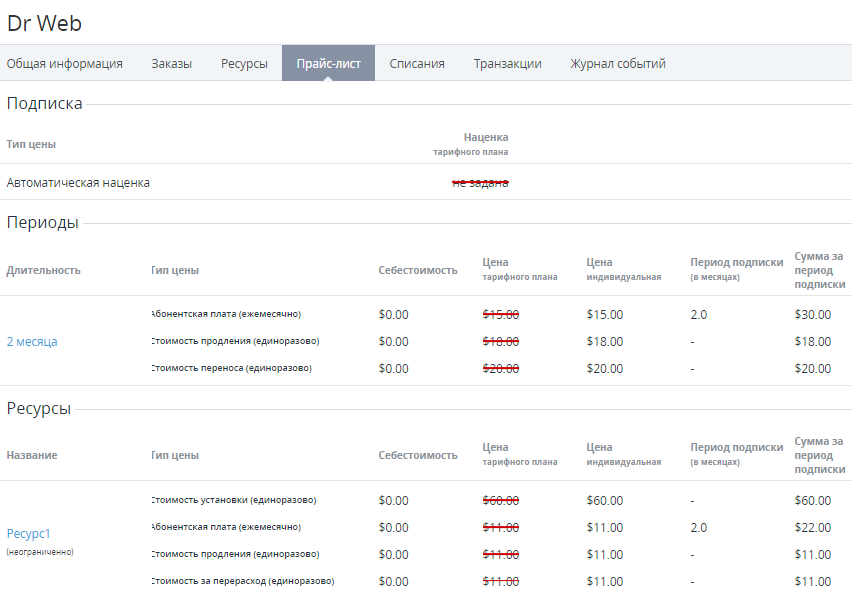Screen dimensions: 852x597
Task: Click the Подписка section heading
Action: point(45,103)
